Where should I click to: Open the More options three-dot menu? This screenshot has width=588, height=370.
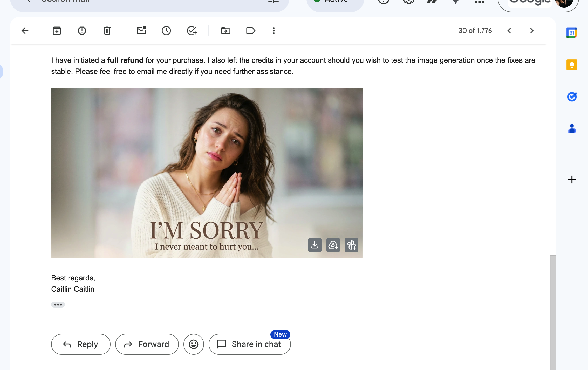tap(274, 31)
